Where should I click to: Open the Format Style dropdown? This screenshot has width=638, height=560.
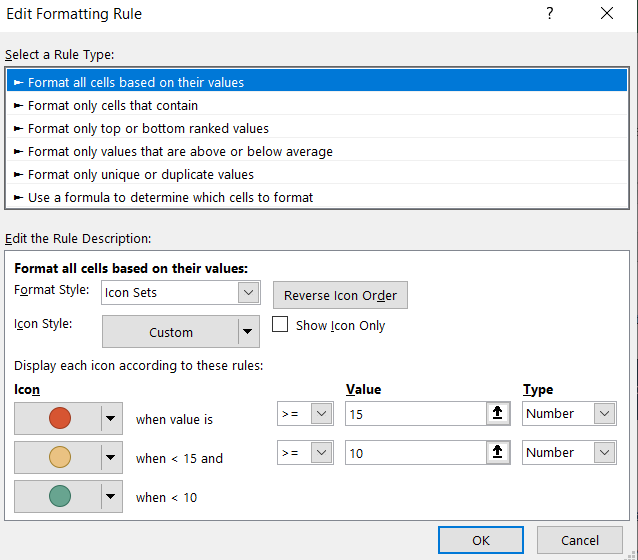point(249,293)
